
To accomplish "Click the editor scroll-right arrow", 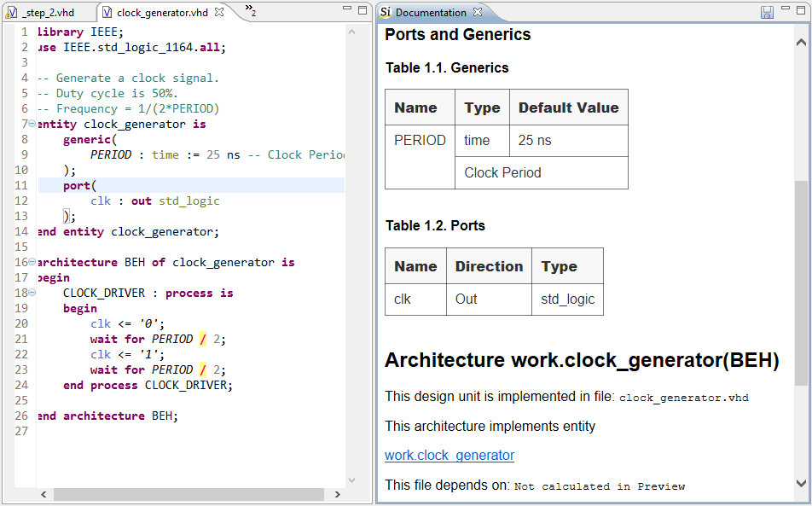I will click(337, 495).
